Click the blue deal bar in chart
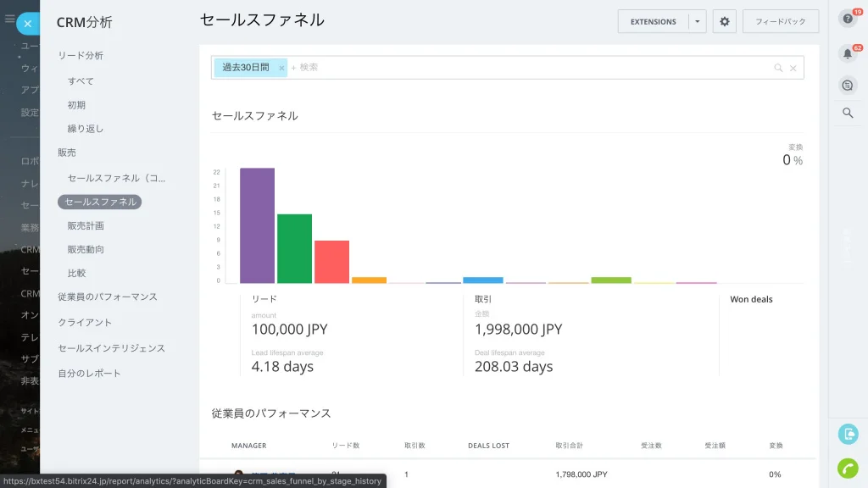 pyautogui.click(x=482, y=280)
